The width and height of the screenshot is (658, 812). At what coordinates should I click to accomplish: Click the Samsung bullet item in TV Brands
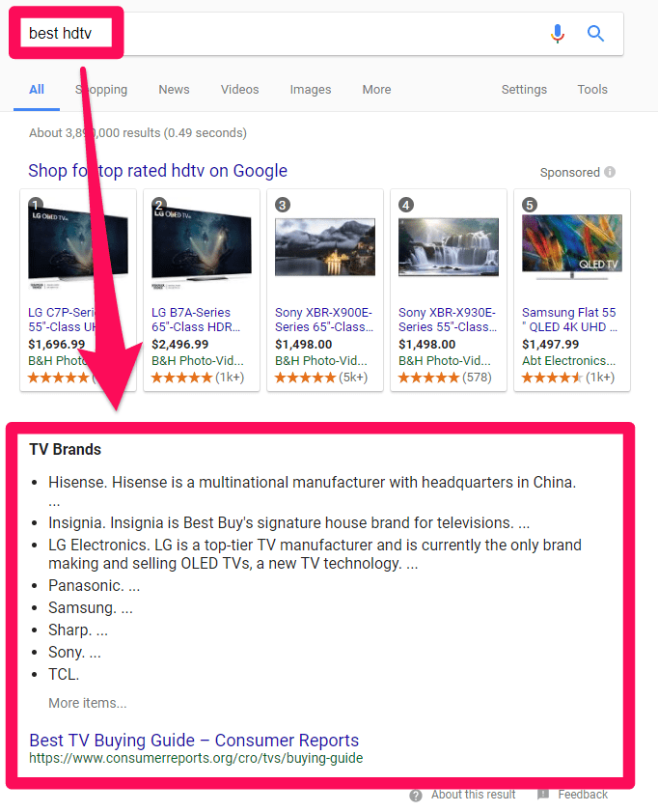pyautogui.click(x=91, y=607)
